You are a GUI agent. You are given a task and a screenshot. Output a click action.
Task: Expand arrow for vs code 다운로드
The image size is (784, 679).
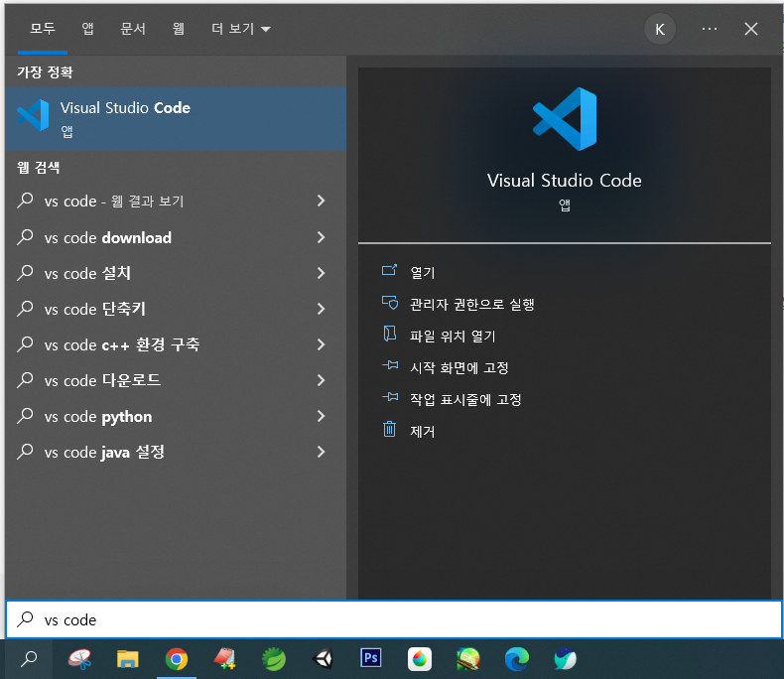(x=321, y=380)
